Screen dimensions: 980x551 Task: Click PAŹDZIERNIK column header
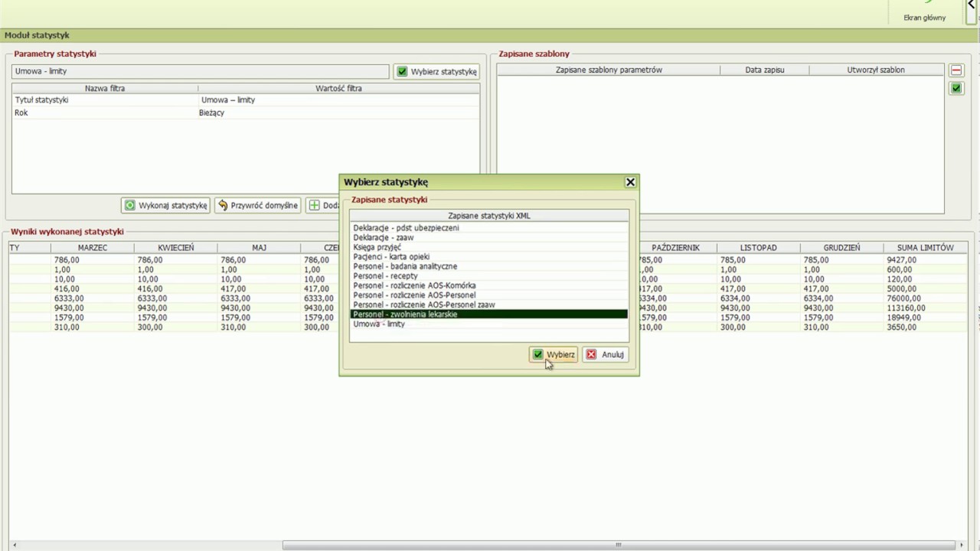point(675,248)
